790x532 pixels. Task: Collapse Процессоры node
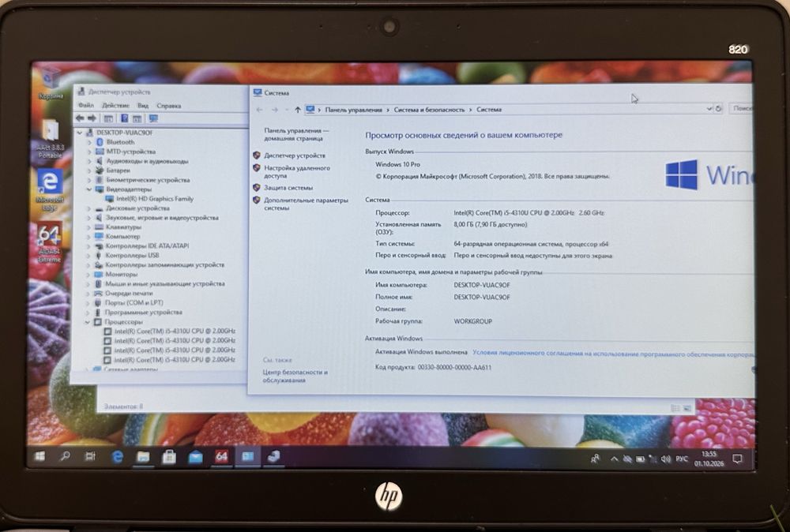(x=88, y=321)
